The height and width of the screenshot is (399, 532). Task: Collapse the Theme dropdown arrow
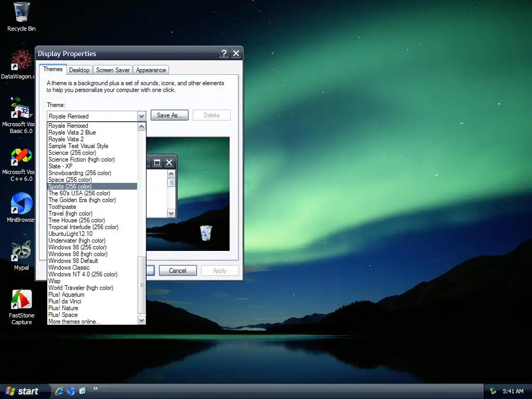141,116
